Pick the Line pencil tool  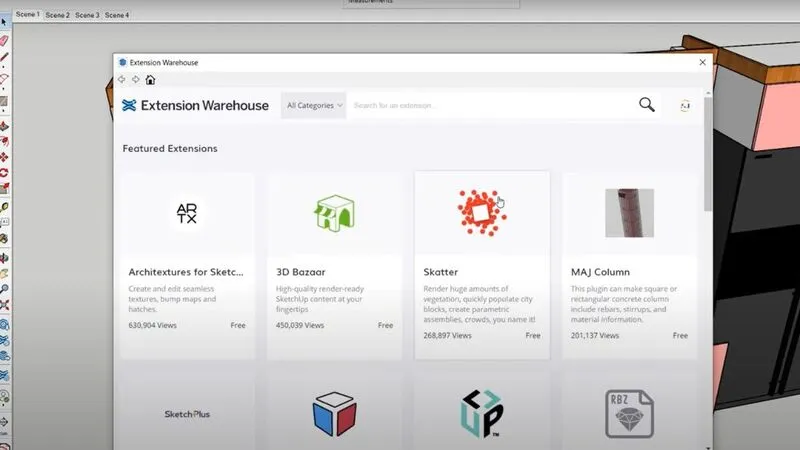pos(4,57)
